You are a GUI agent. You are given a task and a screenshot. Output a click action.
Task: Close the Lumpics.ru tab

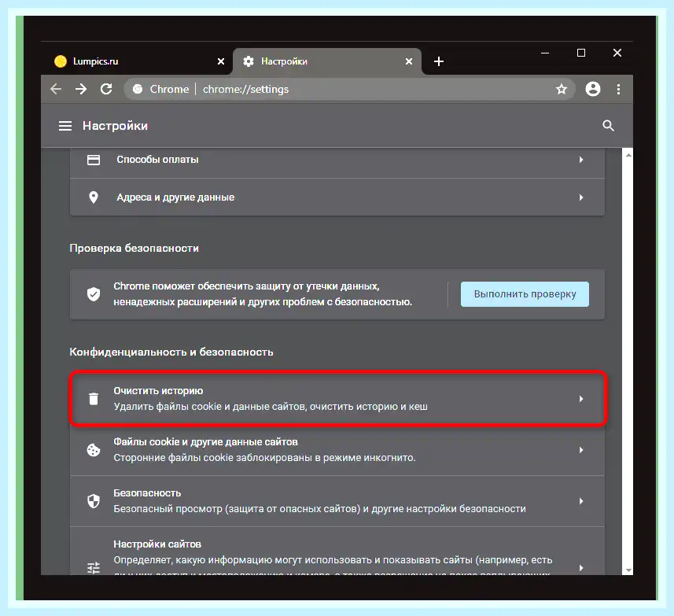tap(221, 61)
